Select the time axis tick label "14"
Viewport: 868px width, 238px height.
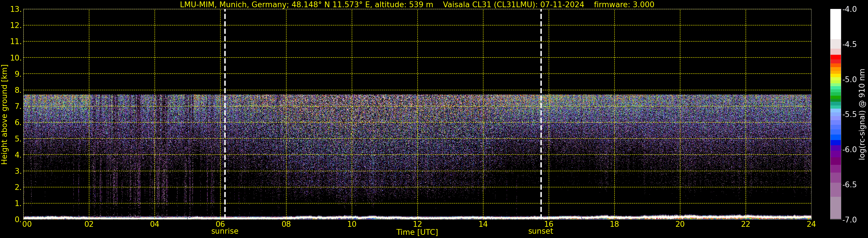click(483, 224)
